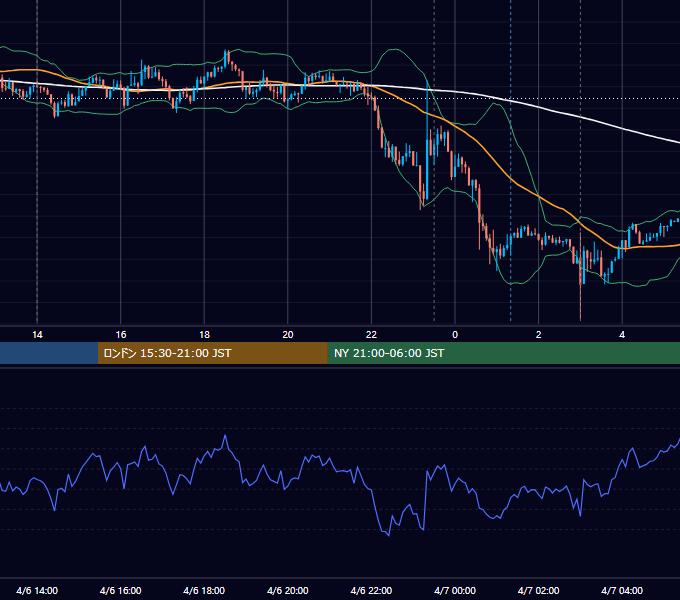Click the blue session bar before London
Image resolution: width=680 pixels, height=600 pixels.
click(49, 353)
